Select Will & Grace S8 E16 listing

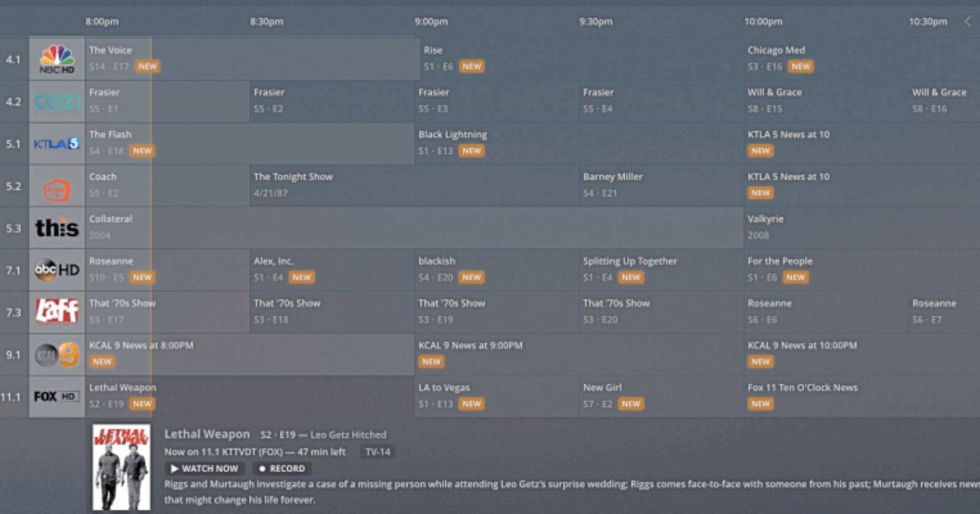944,102
